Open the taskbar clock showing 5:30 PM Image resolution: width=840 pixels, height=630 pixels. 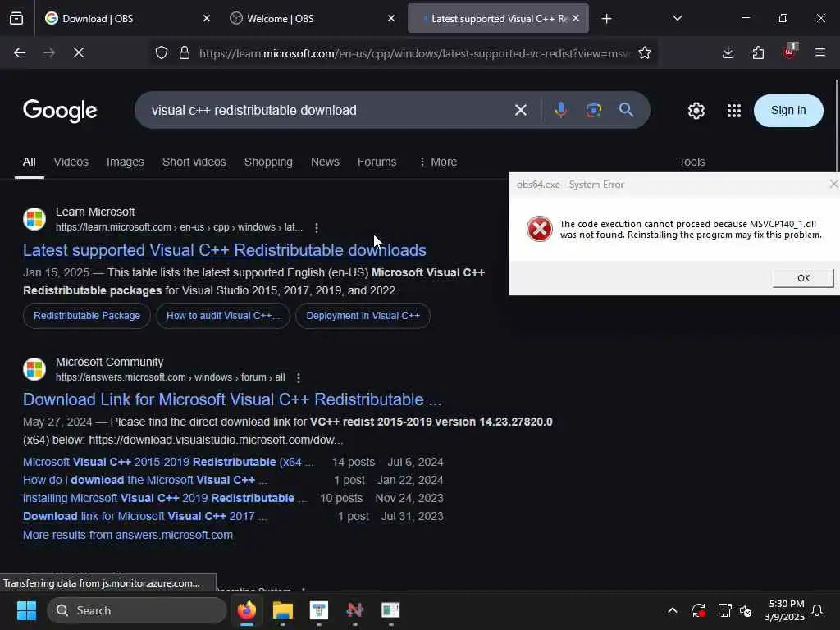pyautogui.click(x=784, y=610)
